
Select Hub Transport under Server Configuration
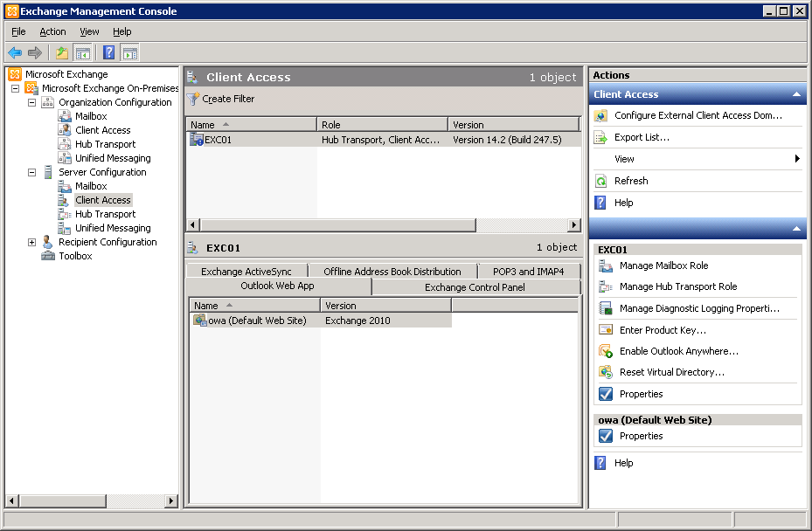click(105, 214)
